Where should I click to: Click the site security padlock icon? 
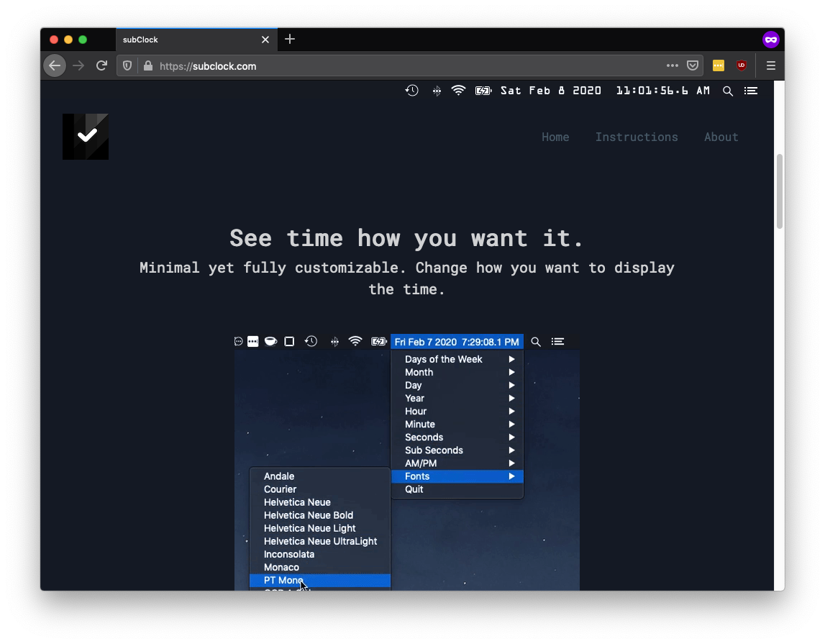coord(148,65)
